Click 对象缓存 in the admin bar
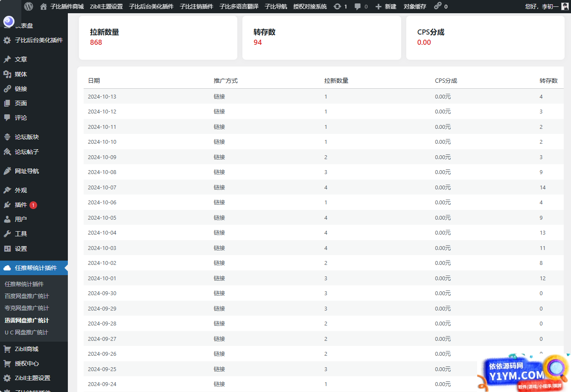Screen dimensions: 571x392 click(x=415, y=6)
